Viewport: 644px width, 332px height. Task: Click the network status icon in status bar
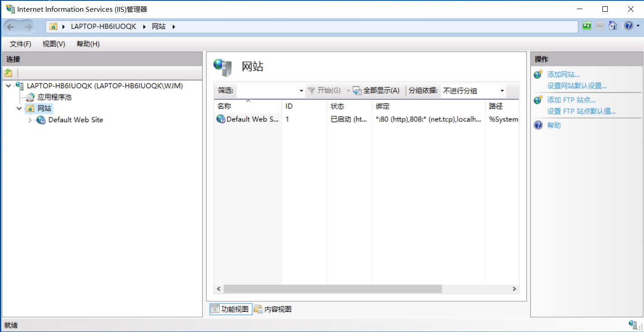(632, 324)
